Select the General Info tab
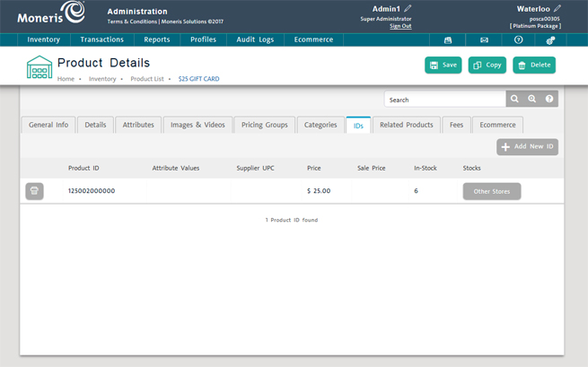The image size is (588, 367). tap(48, 125)
